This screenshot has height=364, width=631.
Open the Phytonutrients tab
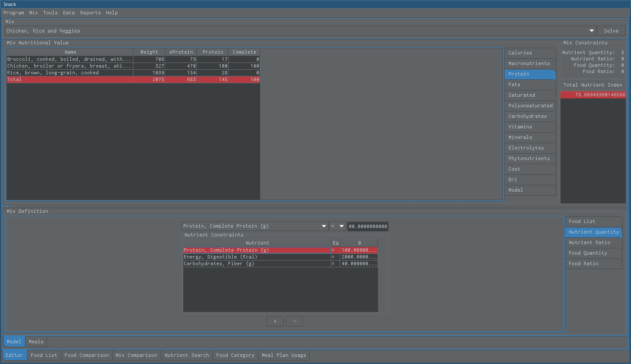click(x=530, y=158)
